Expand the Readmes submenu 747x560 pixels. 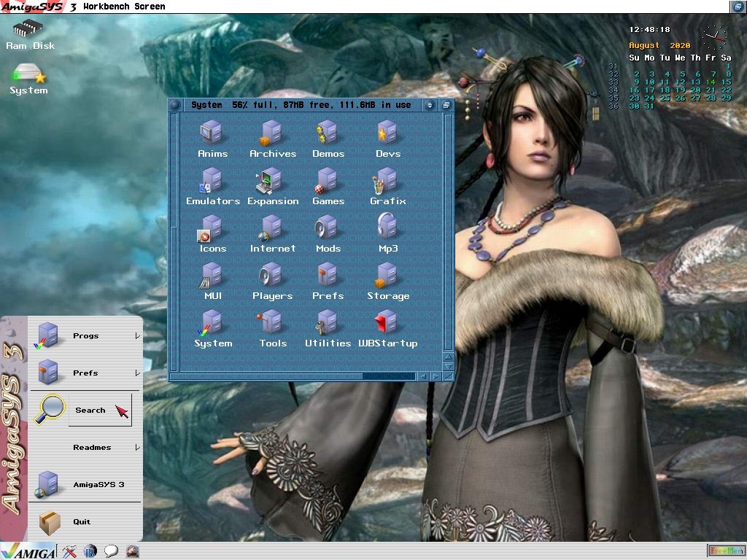(x=92, y=448)
